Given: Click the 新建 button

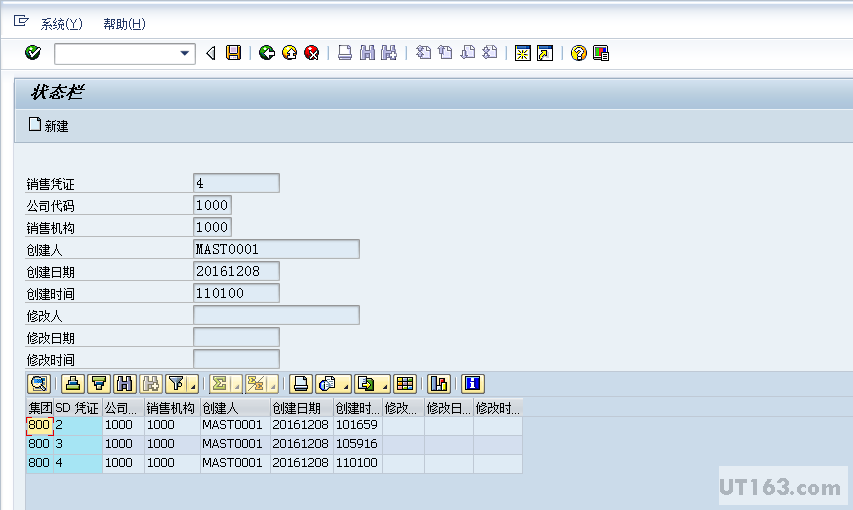Looking at the screenshot, I should click(48, 126).
